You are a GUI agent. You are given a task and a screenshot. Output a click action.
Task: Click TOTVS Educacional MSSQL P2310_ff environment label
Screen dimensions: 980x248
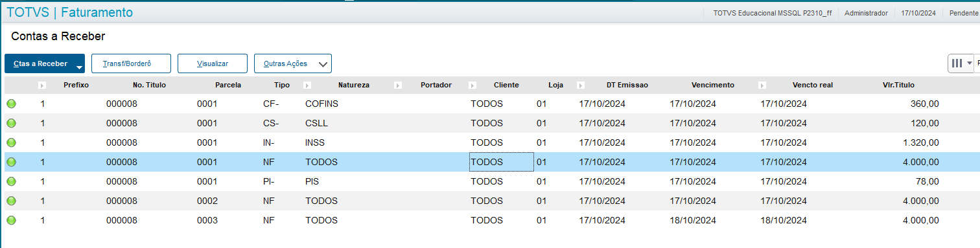click(x=773, y=13)
